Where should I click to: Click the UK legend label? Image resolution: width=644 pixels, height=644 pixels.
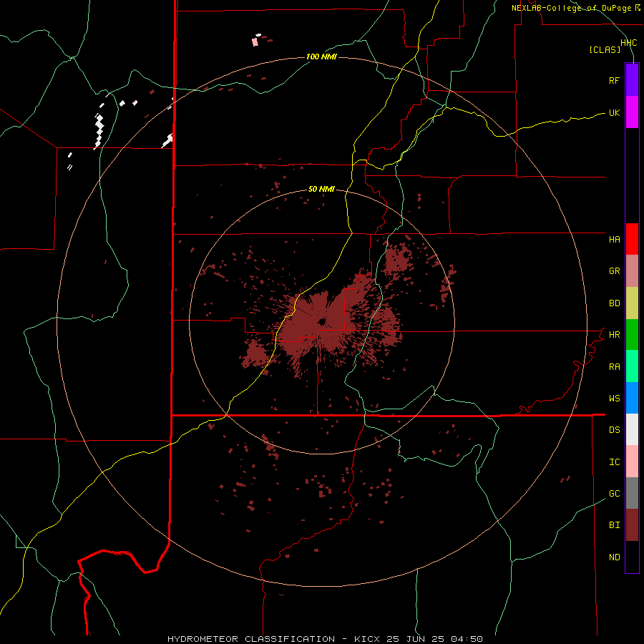pos(614,113)
